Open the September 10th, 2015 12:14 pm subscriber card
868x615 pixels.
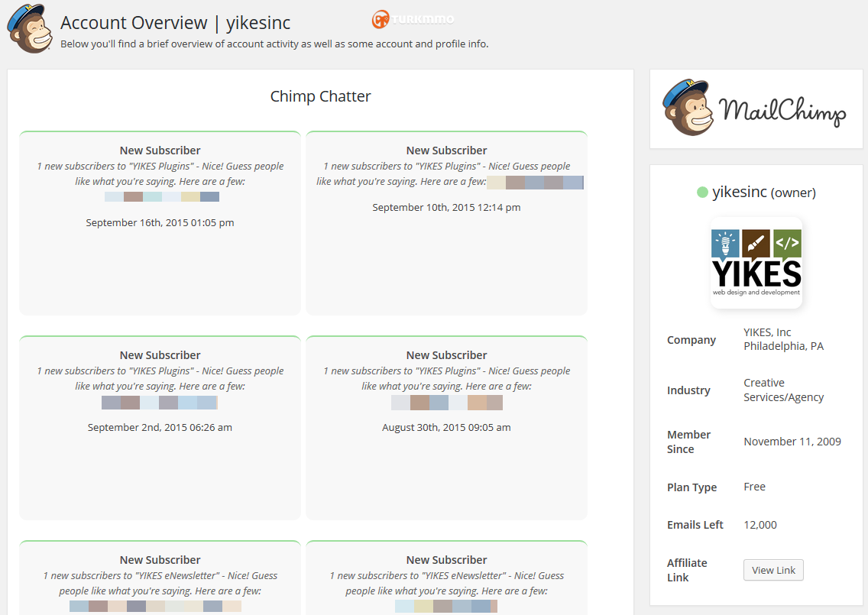click(x=446, y=223)
